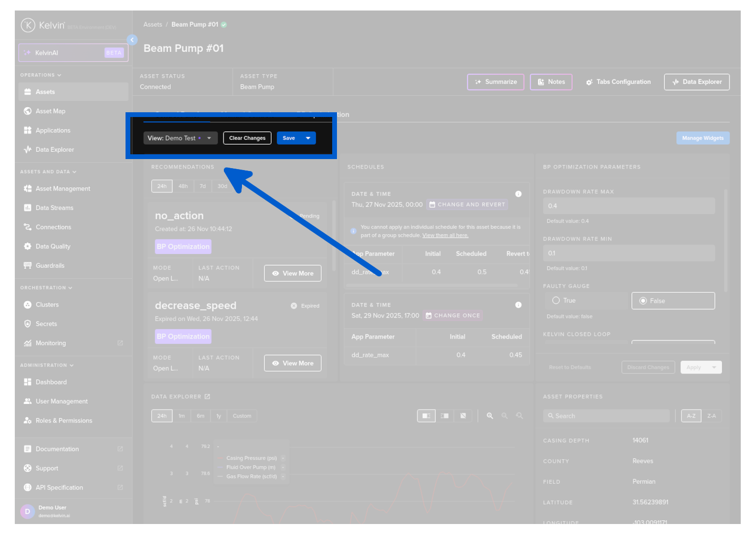The image size is (756, 535).
Task: Click the Clear Changes button
Action: tap(247, 138)
